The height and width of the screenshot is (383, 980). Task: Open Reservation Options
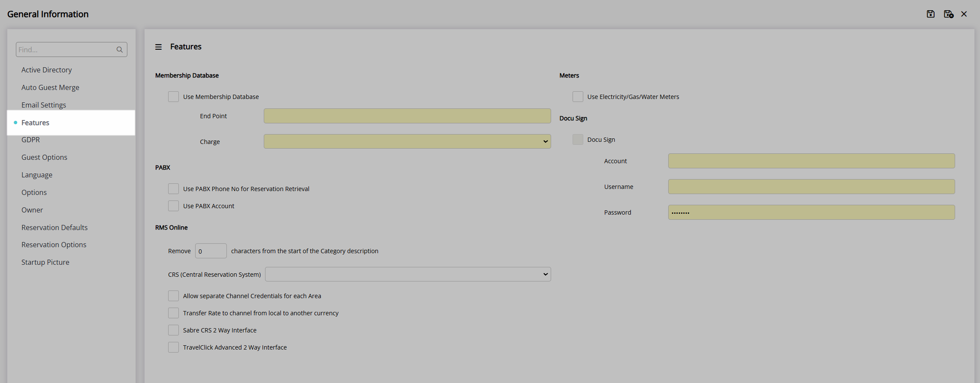[x=54, y=245]
